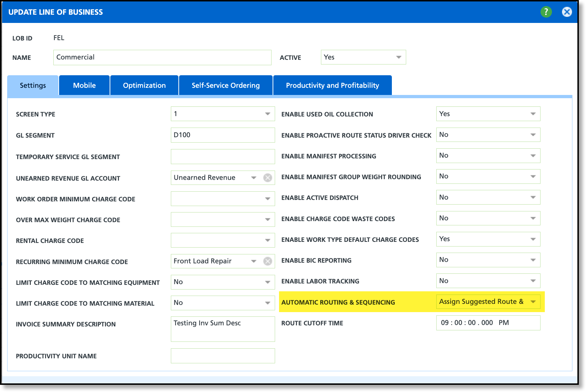Click the Automatic Routing & Sequencing label
The height and width of the screenshot is (392, 586).
(x=338, y=302)
